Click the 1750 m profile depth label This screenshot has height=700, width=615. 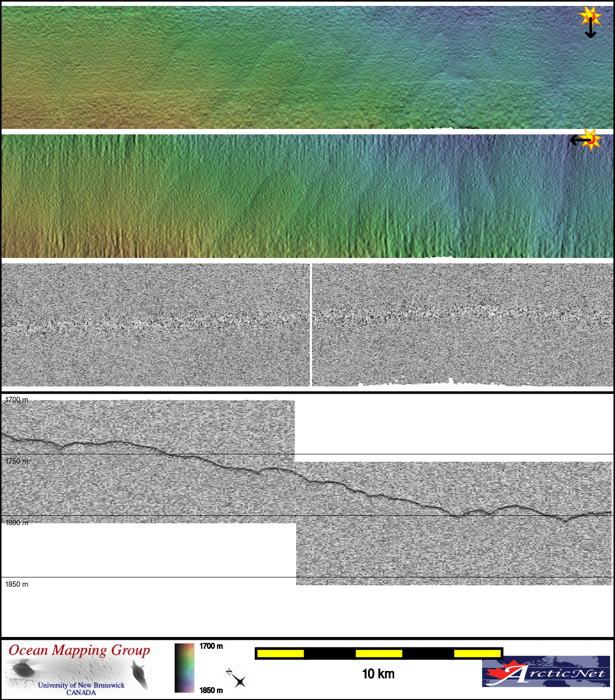17,461
